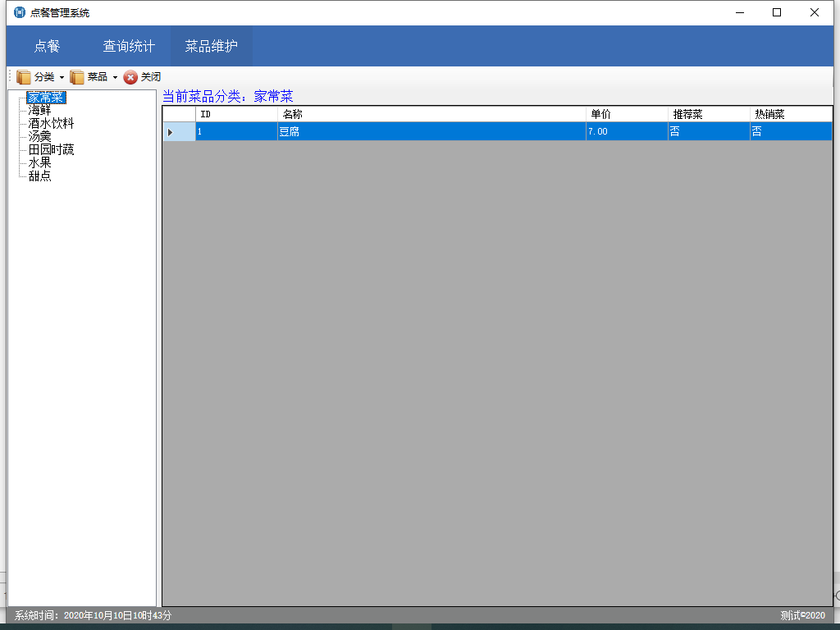Click the 系统时间 status bar text
Screen dimensions: 840x630
93,615
